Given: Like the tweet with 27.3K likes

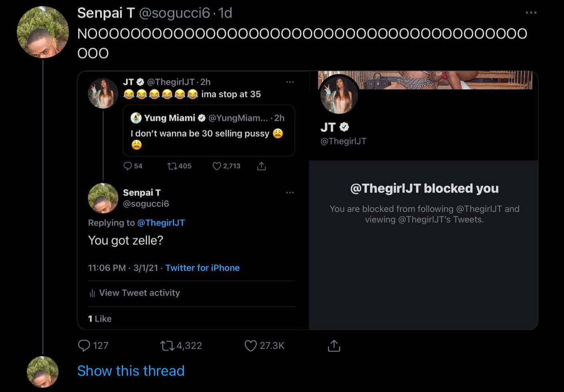Looking at the screenshot, I should click(x=251, y=346).
